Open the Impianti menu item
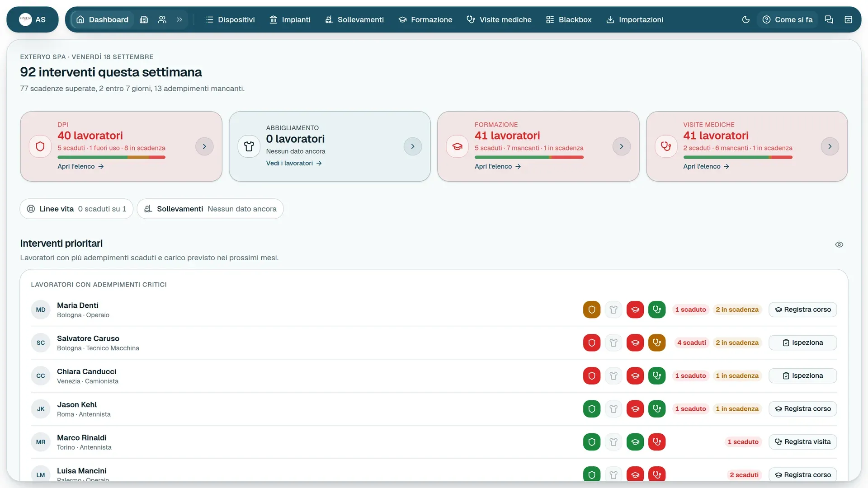The height and width of the screenshot is (488, 868). pos(290,19)
